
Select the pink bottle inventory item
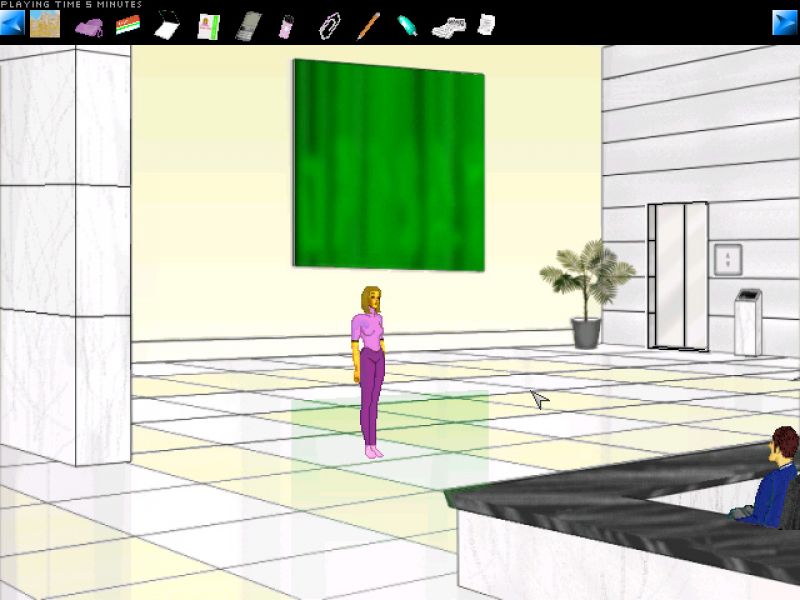click(x=287, y=26)
